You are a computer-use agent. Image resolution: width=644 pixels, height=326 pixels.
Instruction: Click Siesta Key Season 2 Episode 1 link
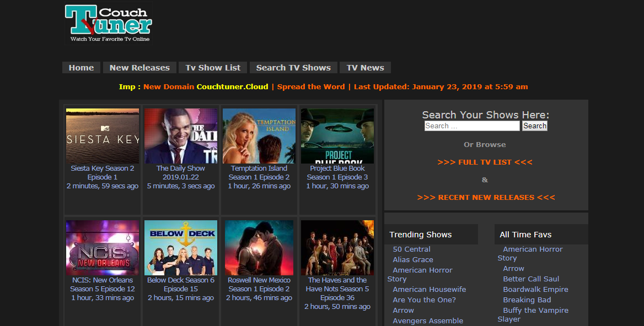(102, 172)
